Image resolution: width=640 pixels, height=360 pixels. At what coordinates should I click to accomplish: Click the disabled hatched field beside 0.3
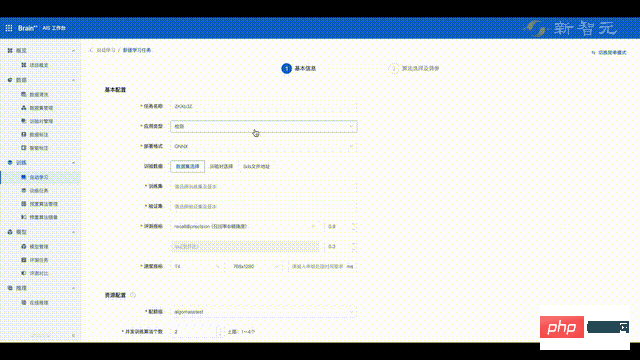pos(245,247)
